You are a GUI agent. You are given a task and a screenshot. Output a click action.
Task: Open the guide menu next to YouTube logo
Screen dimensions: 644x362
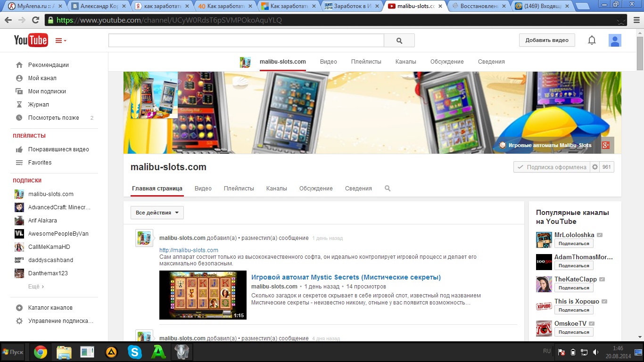pyautogui.click(x=61, y=41)
